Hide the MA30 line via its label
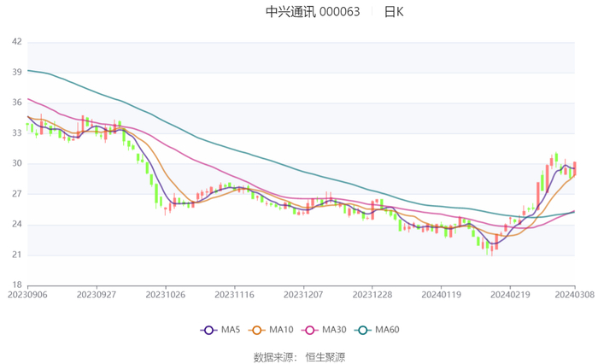598x364 pixels. click(x=334, y=330)
